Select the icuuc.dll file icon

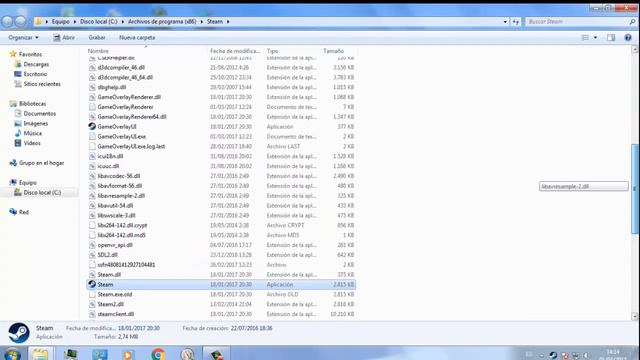point(92,166)
